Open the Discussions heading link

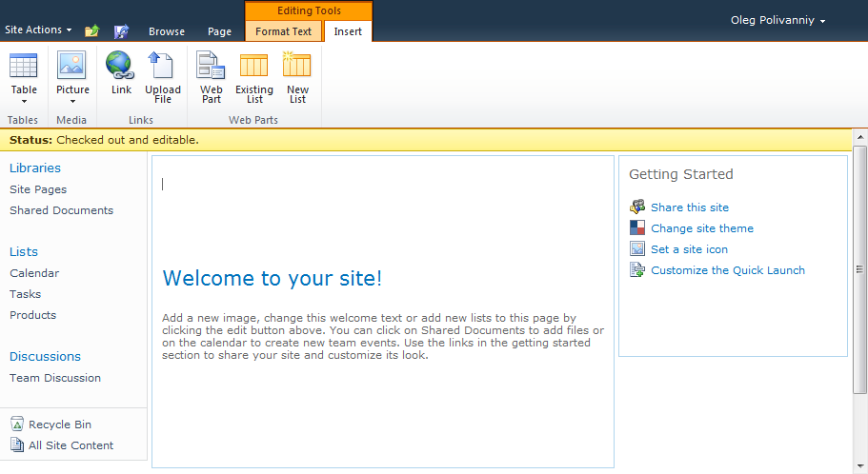point(45,357)
